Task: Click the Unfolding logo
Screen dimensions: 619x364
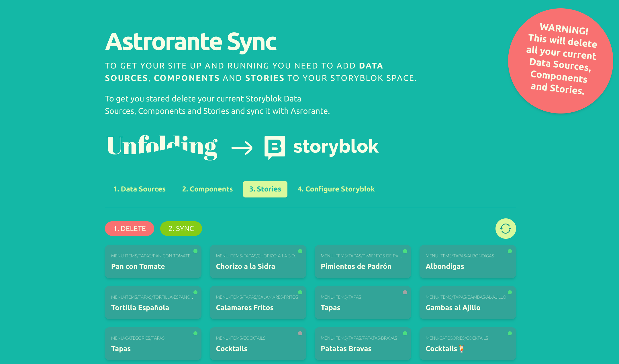Action: 162,147
